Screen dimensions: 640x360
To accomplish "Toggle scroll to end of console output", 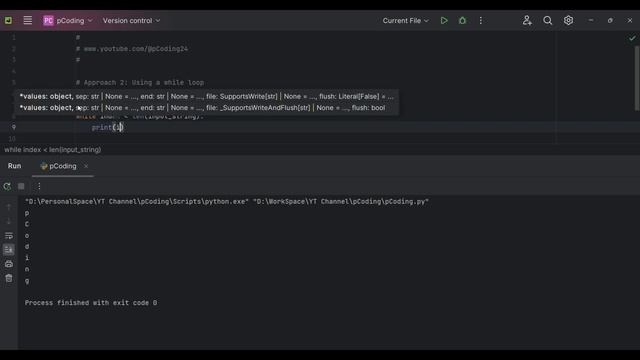I will pos(9,250).
